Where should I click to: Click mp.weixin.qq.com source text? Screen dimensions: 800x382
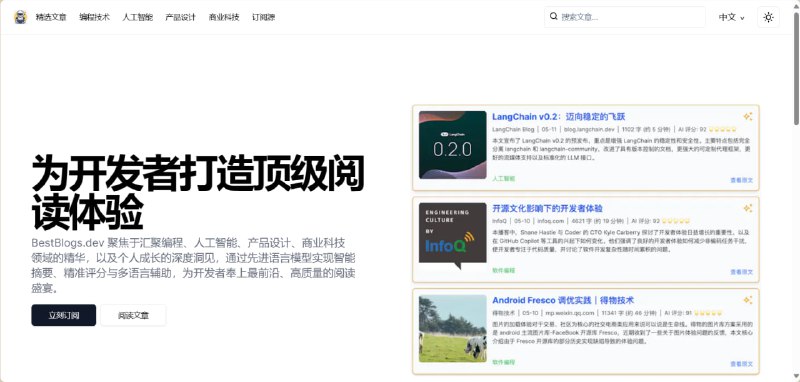coord(570,313)
